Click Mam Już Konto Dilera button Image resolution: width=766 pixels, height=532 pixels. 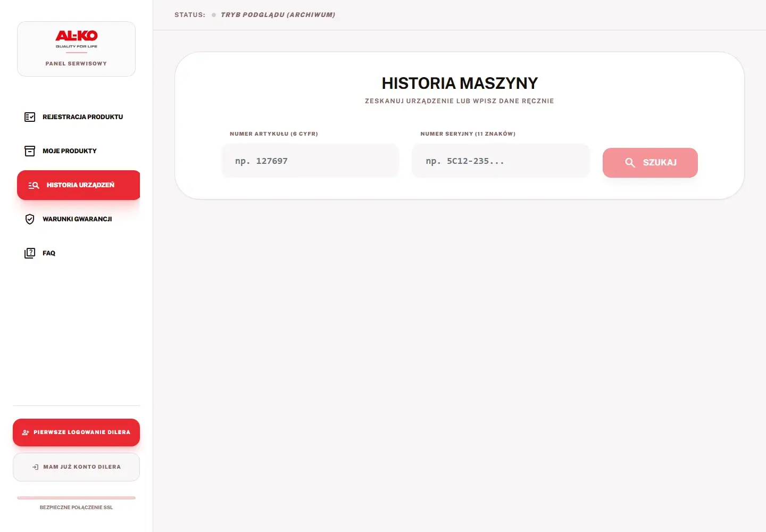tap(76, 467)
